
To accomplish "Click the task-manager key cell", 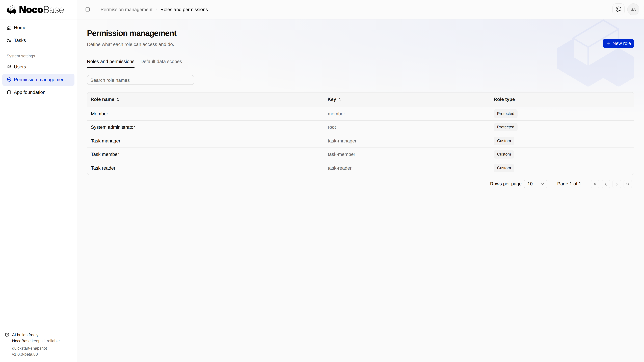I will [x=342, y=141].
